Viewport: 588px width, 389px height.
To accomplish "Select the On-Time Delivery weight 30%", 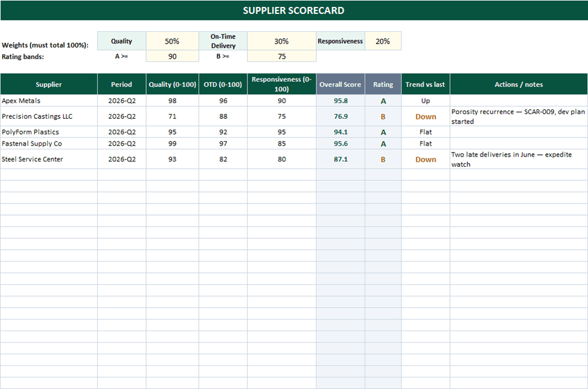I will click(x=282, y=41).
